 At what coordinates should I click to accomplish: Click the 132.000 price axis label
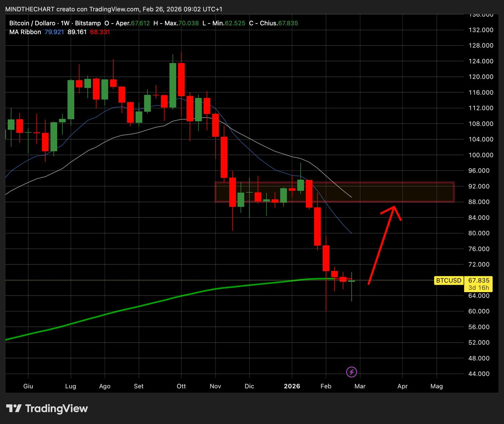pyautogui.click(x=481, y=30)
